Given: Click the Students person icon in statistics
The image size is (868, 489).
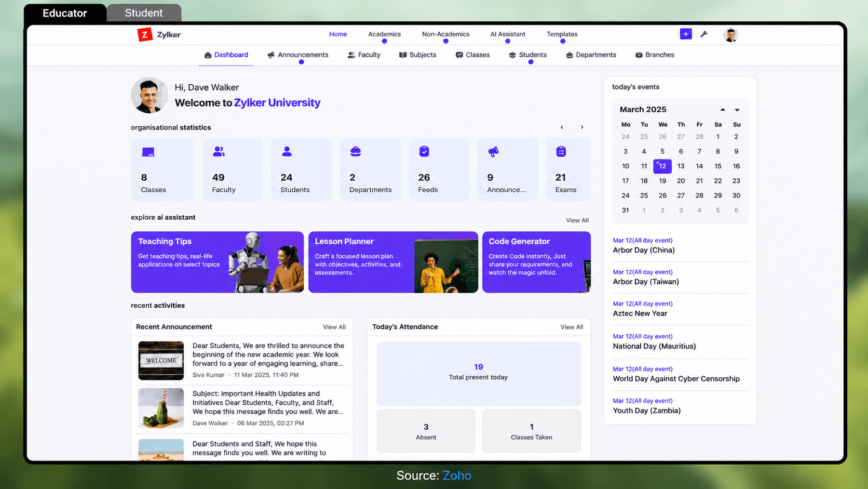Looking at the screenshot, I should click(x=287, y=152).
